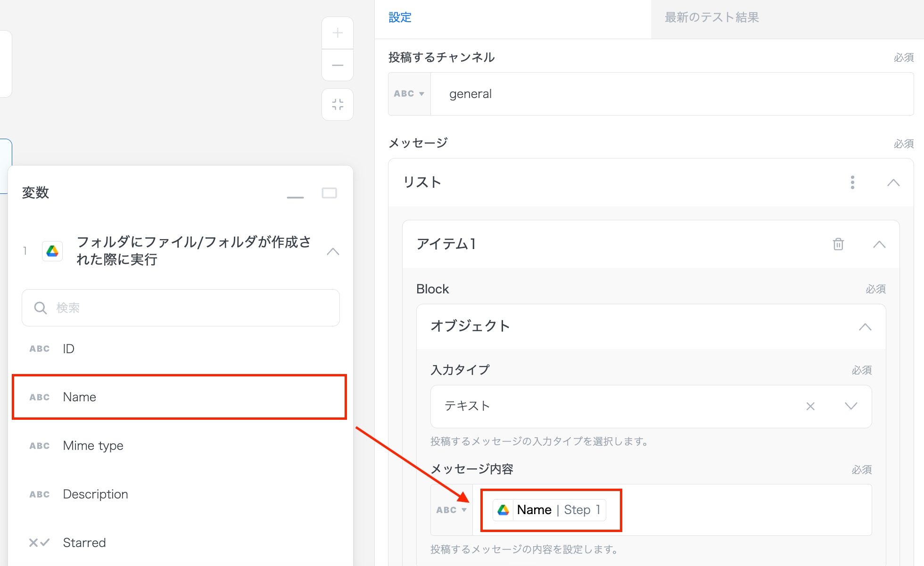Open ABC type selector for メッセージ内容
The height and width of the screenshot is (566, 924).
[451, 510]
